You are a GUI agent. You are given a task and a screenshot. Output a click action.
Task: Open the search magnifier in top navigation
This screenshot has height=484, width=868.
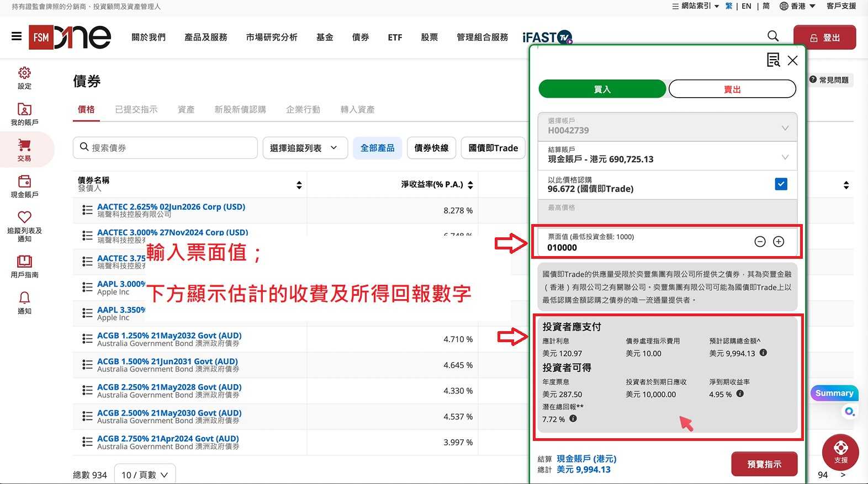click(x=773, y=36)
